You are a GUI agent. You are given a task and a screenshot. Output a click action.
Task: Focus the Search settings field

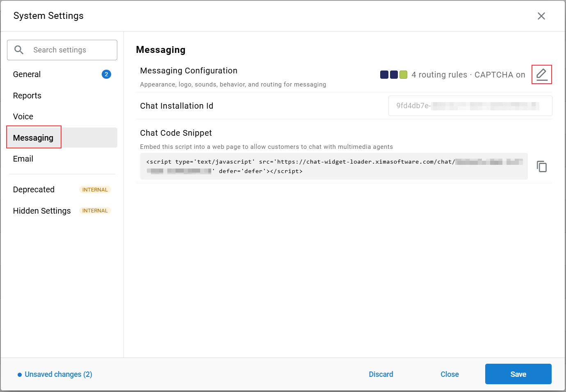click(x=62, y=50)
